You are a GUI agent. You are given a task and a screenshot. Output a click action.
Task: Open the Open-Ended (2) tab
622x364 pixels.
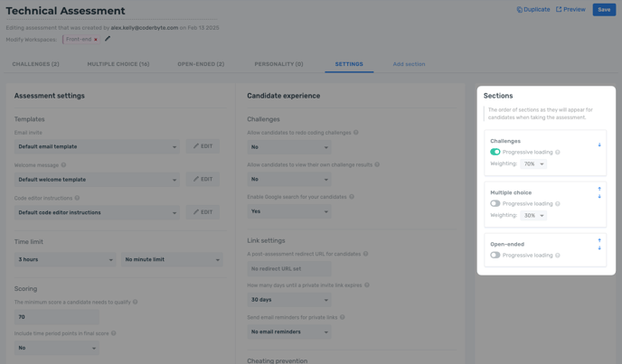pos(201,64)
